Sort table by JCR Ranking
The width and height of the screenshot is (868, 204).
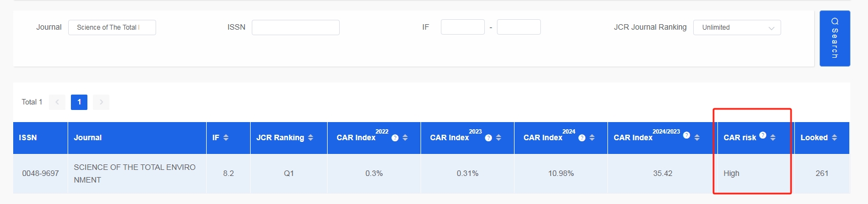click(311, 137)
